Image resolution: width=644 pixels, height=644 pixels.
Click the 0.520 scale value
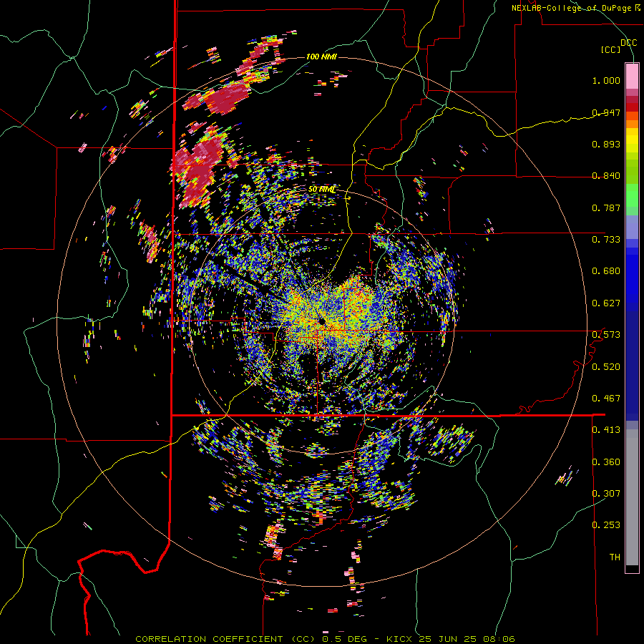[x=606, y=366]
